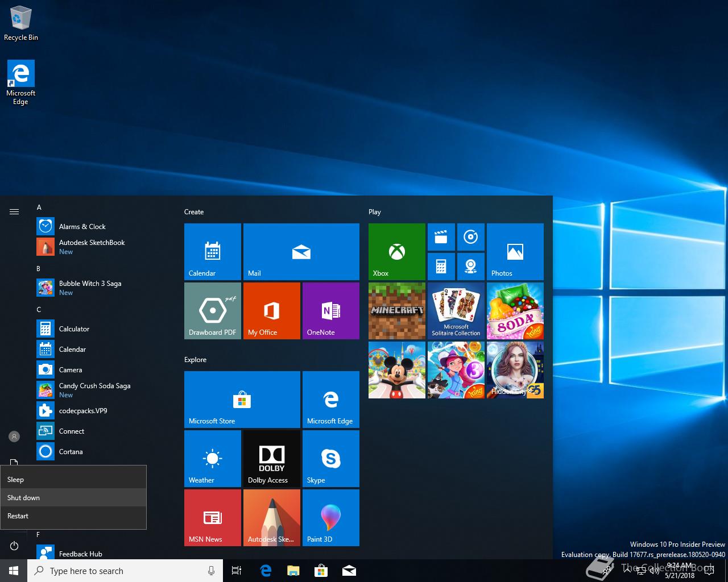The height and width of the screenshot is (582, 728).
Task: Click the Play group heading
Action: (375, 211)
